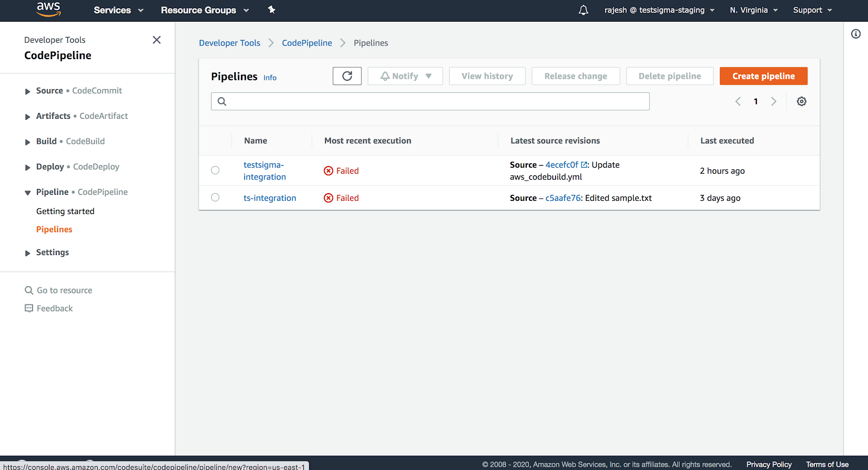Click the Failed status of testsigma-integration
The height and width of the screenshot is (470, 868).
pyautogui.click(x=341, y=171)
